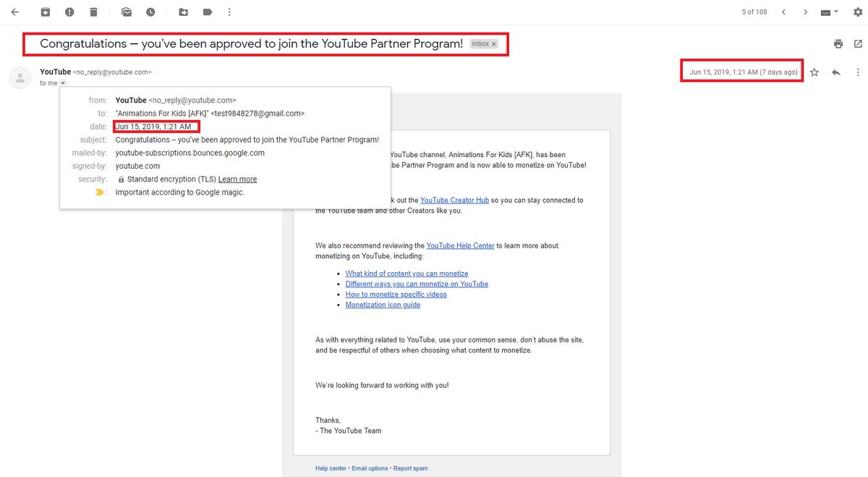Print all icon
The height and width of the screenshot is (477, 868).
[x=838, y=44]
